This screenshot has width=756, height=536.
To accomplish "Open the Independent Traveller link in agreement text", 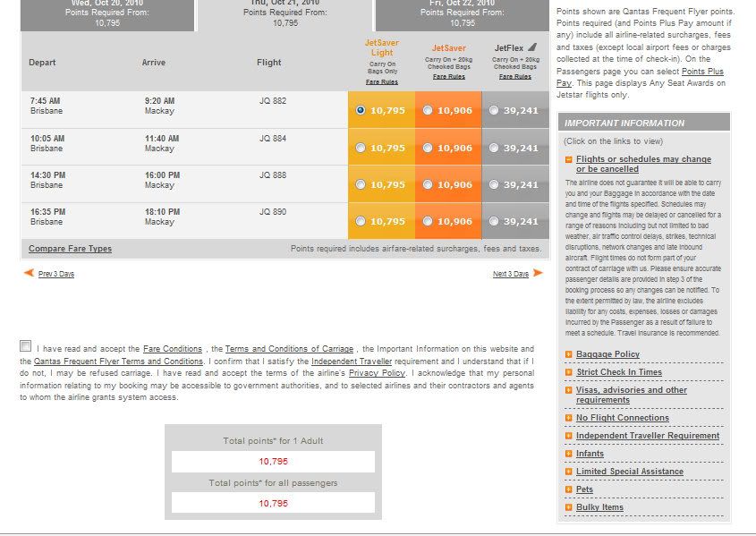I will [352, 361].
